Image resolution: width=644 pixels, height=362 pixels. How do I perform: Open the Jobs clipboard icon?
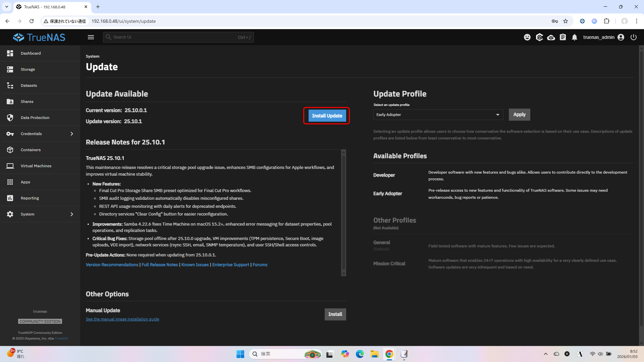coord(563,37)
